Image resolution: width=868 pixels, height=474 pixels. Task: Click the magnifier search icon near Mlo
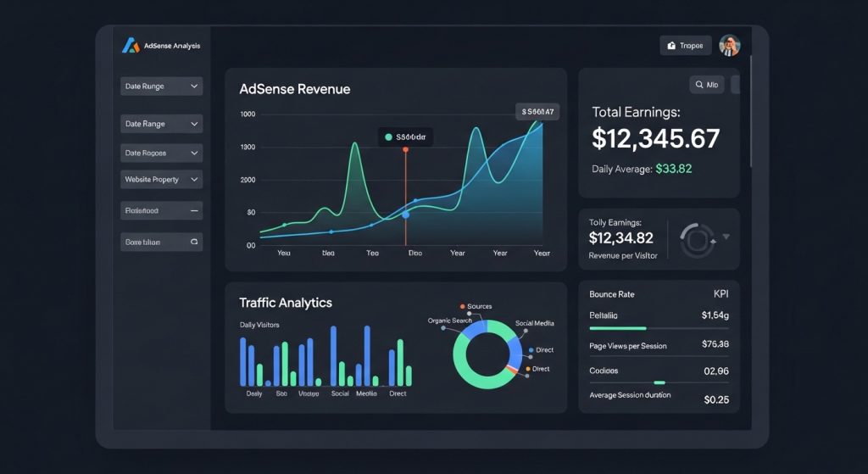tap(699, 85)
